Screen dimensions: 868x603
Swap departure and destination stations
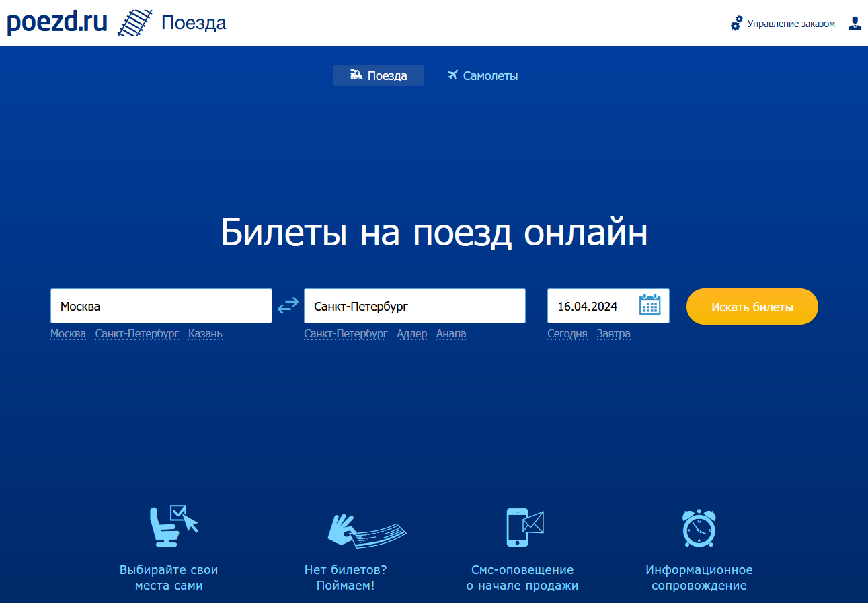(288, 306)
